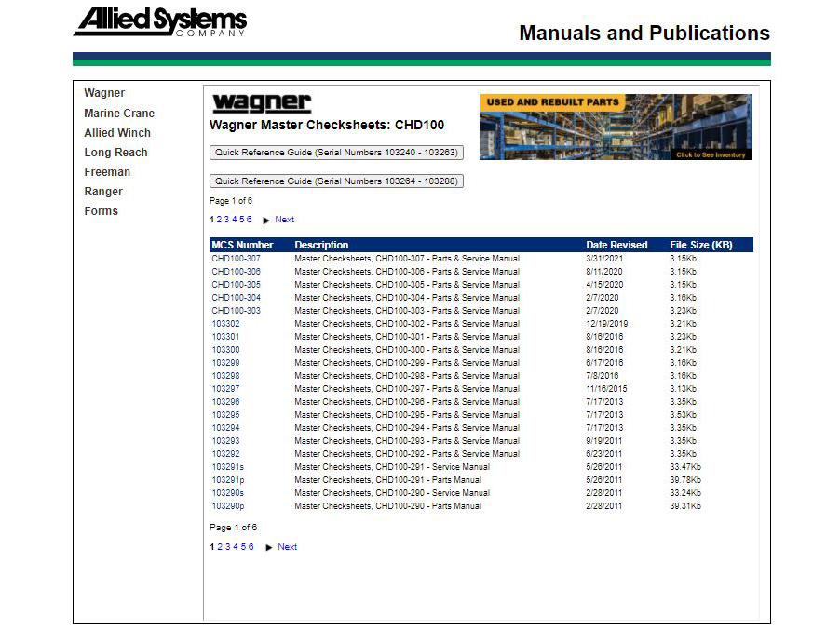
Task: Select the 11/16/2015 revision date
Action: click(607, 389)
